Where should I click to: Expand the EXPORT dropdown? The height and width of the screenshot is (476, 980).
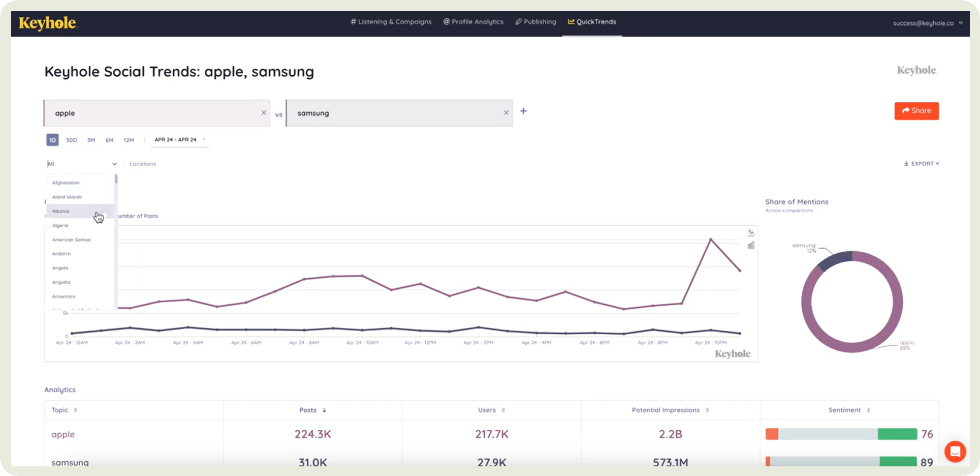point(921,164)
